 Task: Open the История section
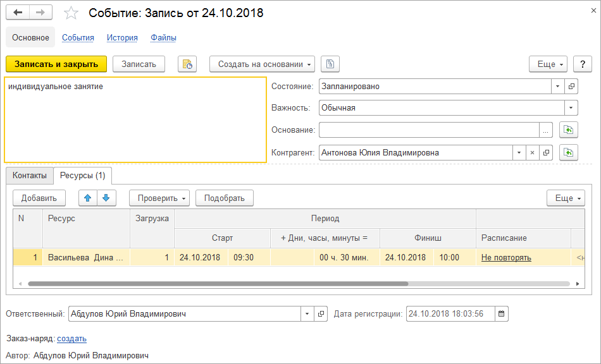tap(122, 37)
